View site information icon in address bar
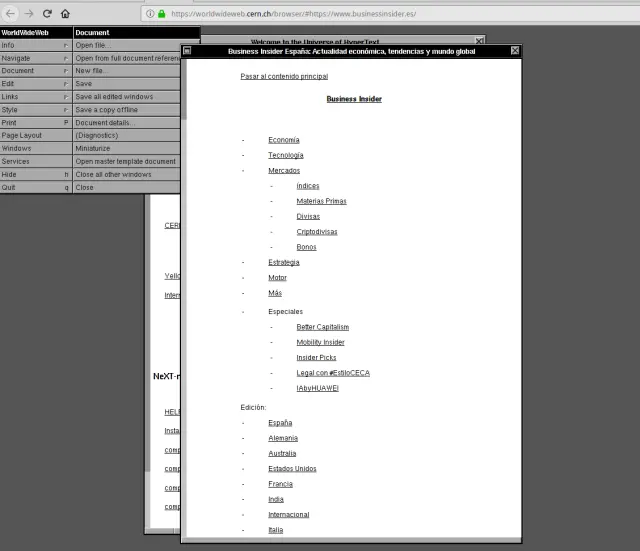 (x=150, y=14)
